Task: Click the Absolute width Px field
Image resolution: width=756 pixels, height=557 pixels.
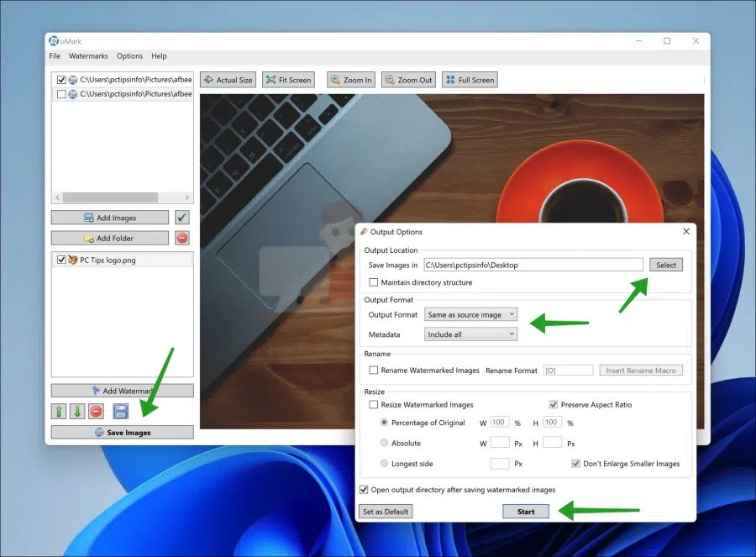Action: (500, 442)
